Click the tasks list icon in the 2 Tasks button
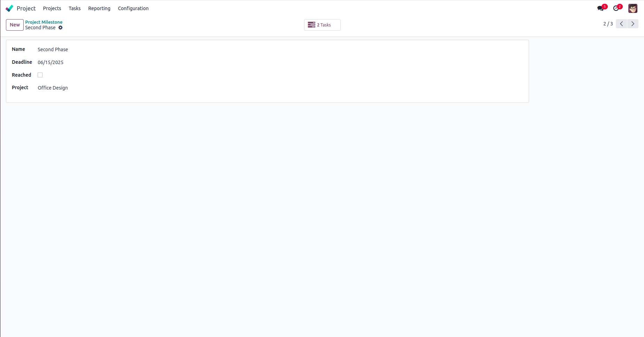Screen dimensions: 644x337 [x=311, y=25]
